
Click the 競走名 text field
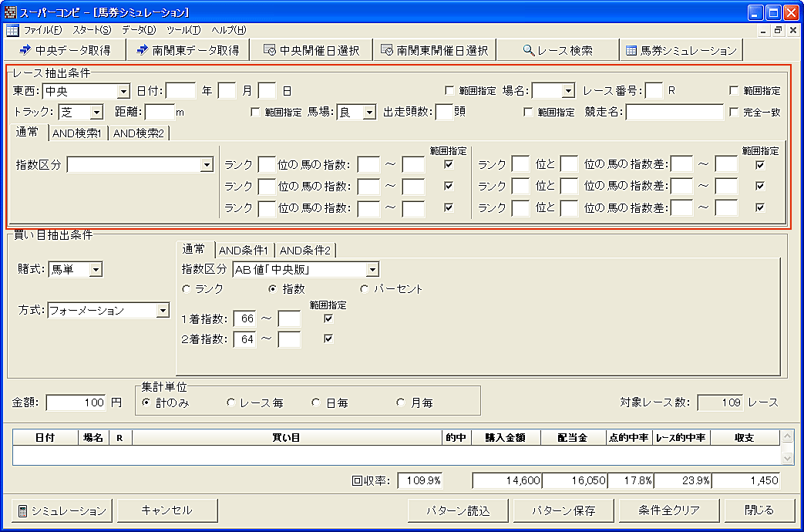click(674, 112)
